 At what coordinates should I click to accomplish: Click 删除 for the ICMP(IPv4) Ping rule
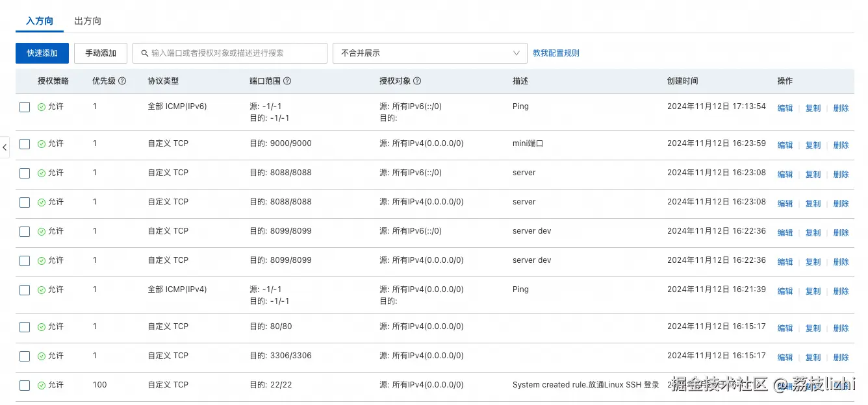[841, 291]
